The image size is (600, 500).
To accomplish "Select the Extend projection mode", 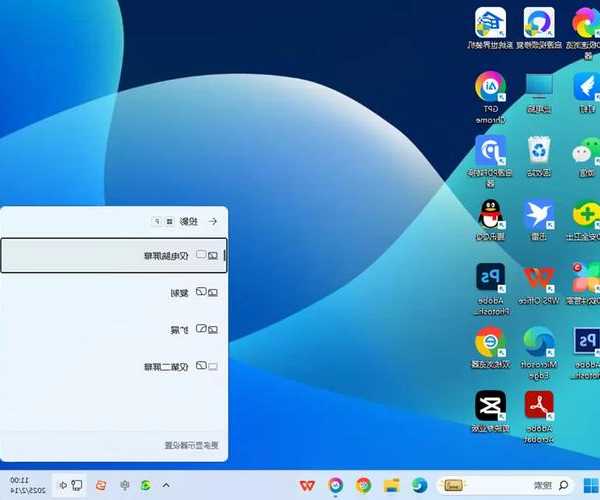I will pyautogui.click(x=114, y=329).
